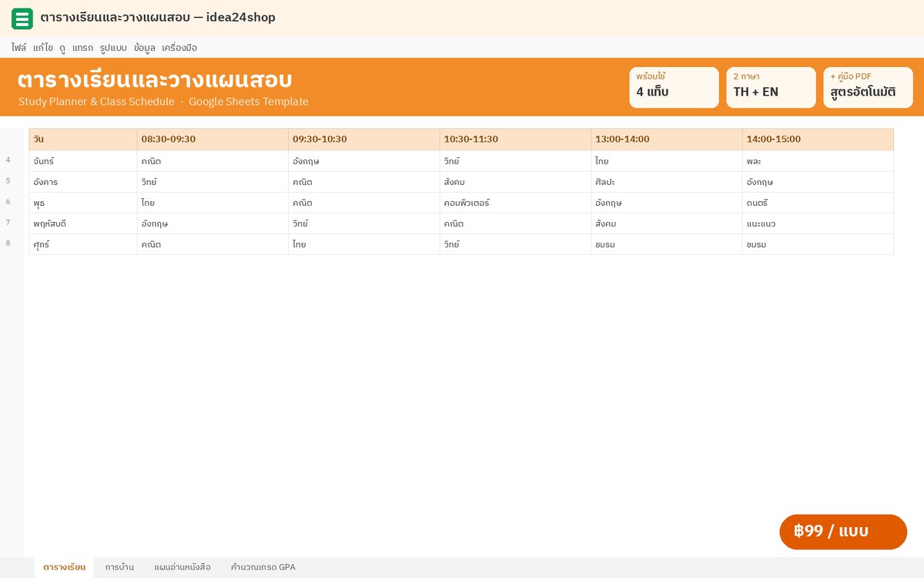
Task: Click the สังคม cell in พฤหัสบดี row
Action: tap(667, 223)
